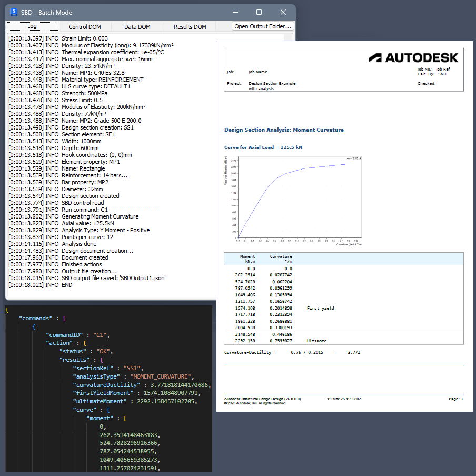Click the "sectionRef" JSON line
The width and height of the screenshot is (476, 476).
(x=108, y=368)
